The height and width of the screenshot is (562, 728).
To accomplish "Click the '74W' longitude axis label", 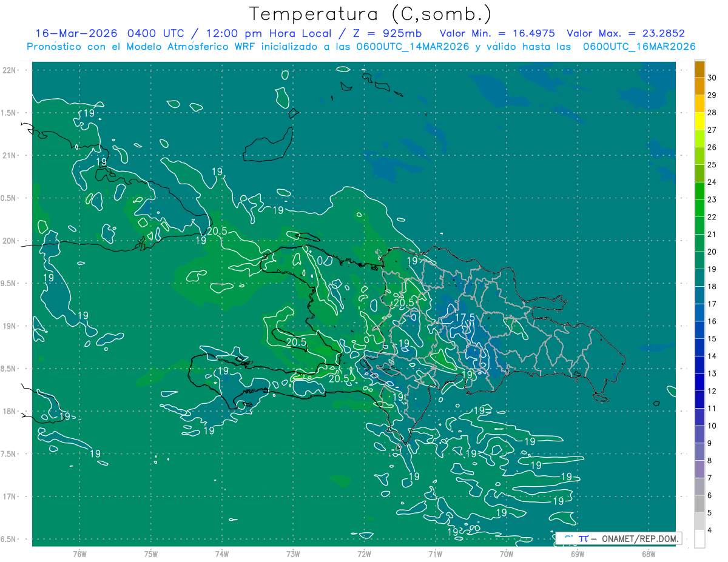I will [222, 554].
